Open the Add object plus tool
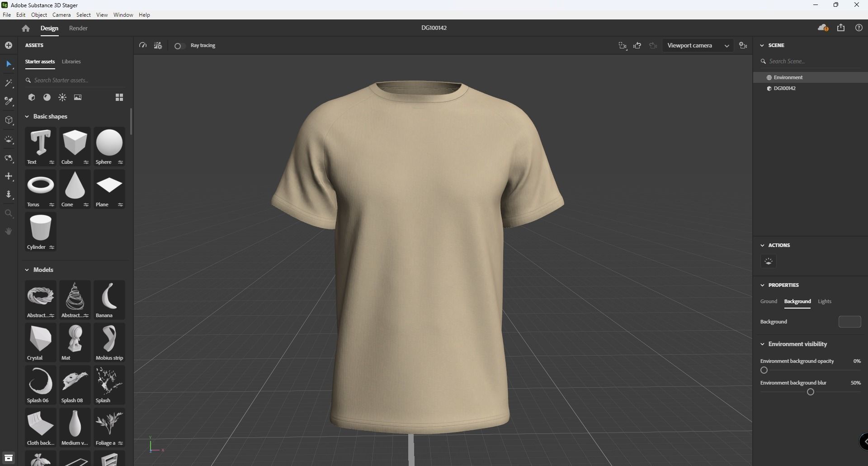This screenshot has width=868, height=466. click(x=9, y=45)
